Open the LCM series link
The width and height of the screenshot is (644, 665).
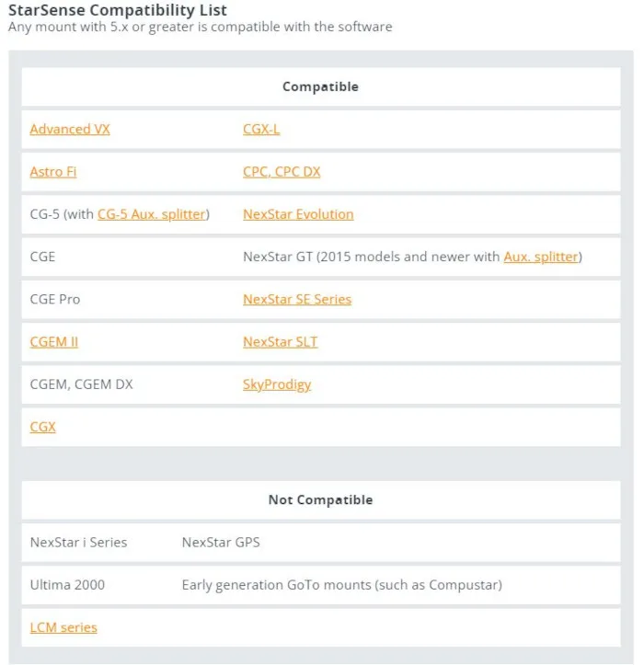(x=63, y=627)
